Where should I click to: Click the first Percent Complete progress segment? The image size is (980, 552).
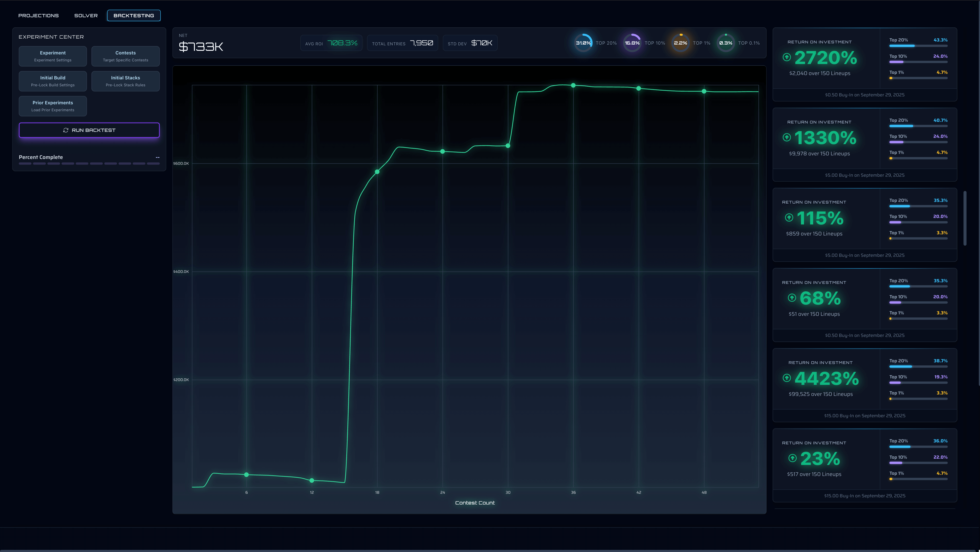25,163
